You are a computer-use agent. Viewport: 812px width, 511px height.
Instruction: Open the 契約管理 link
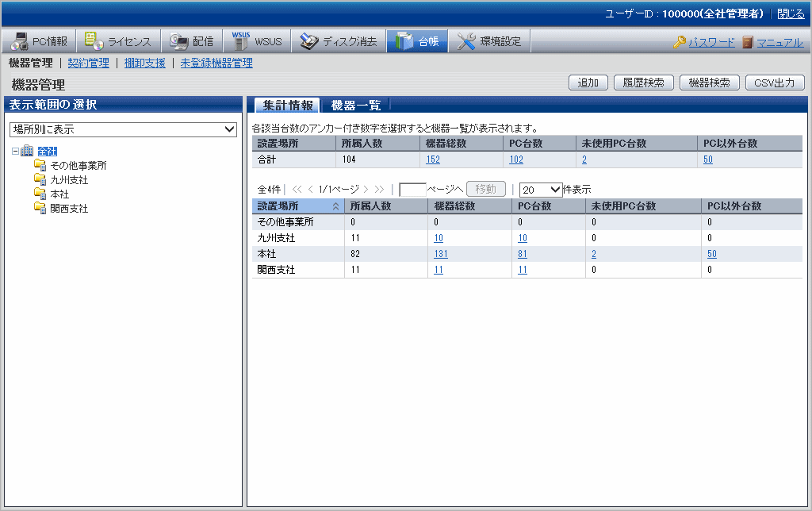[89, 63]
